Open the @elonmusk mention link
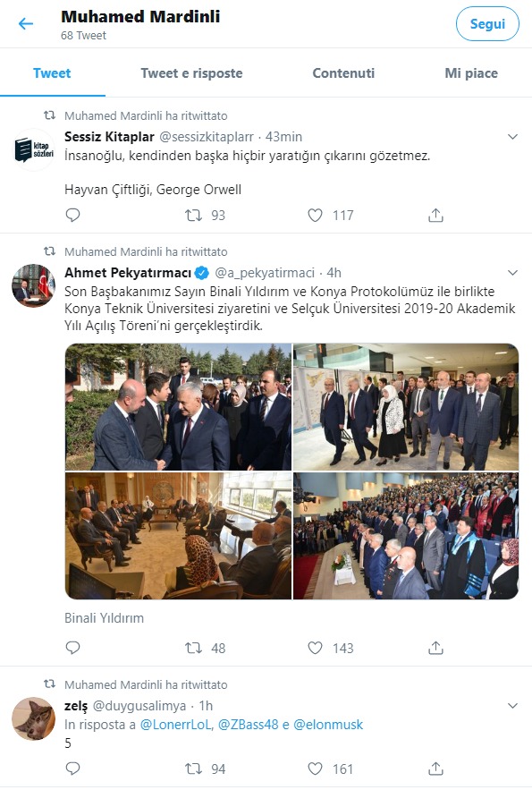The height and width of the screenshot is (790, 532). point(328,725)
